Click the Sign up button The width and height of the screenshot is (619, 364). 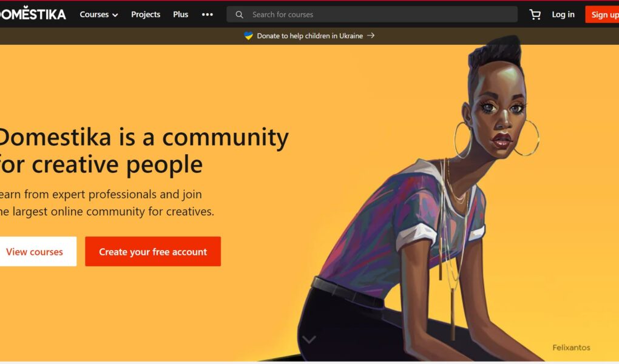pyautogui.click(x=603, y=15)
